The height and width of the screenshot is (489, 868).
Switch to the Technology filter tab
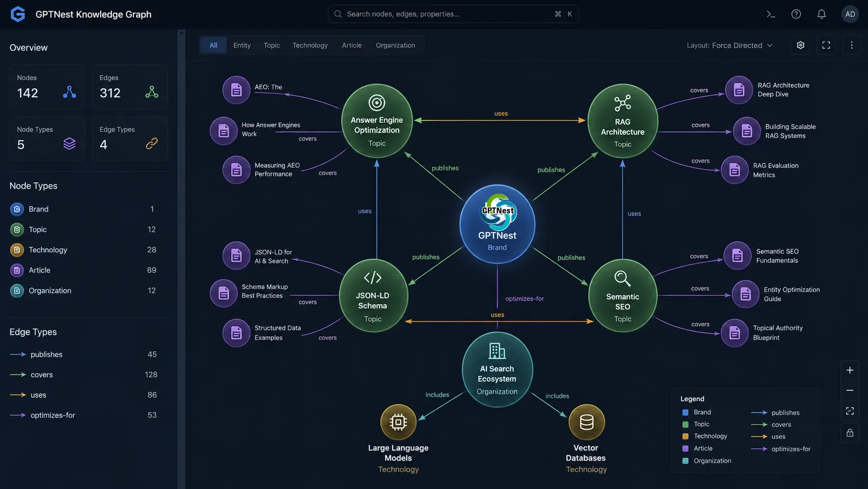tap(310, 45)
